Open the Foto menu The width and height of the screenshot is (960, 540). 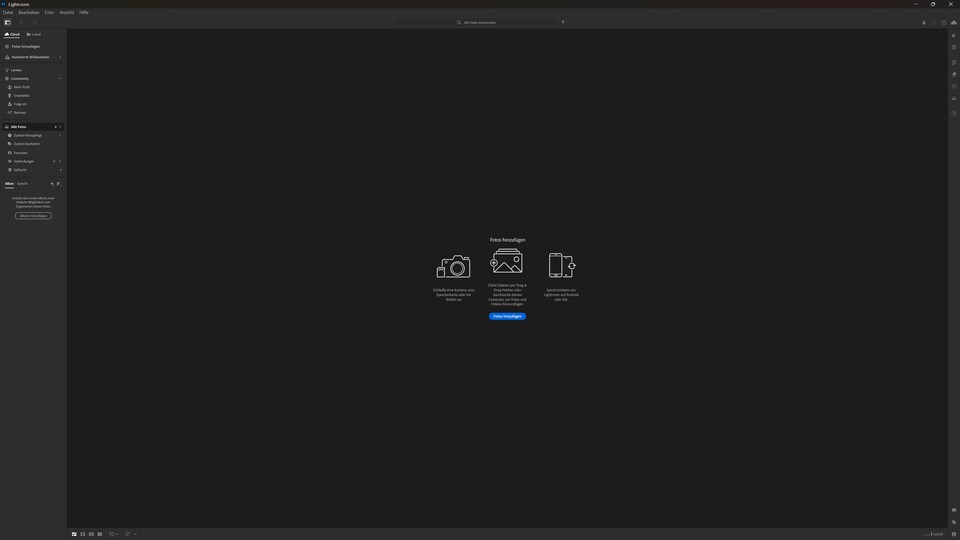49,12
